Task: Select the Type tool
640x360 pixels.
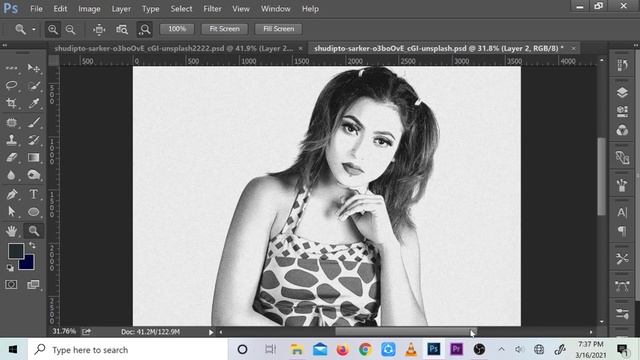Action: click(33, 194)
